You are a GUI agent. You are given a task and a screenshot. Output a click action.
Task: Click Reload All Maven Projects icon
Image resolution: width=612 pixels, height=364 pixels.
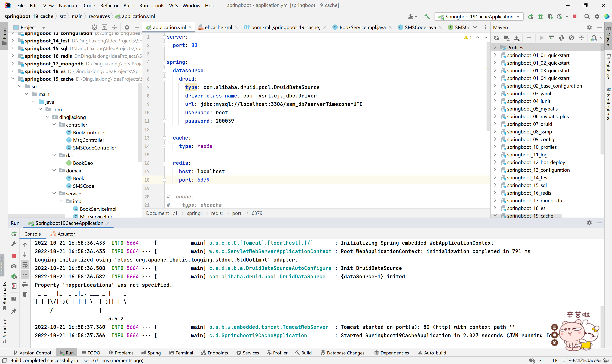point(496,38)
